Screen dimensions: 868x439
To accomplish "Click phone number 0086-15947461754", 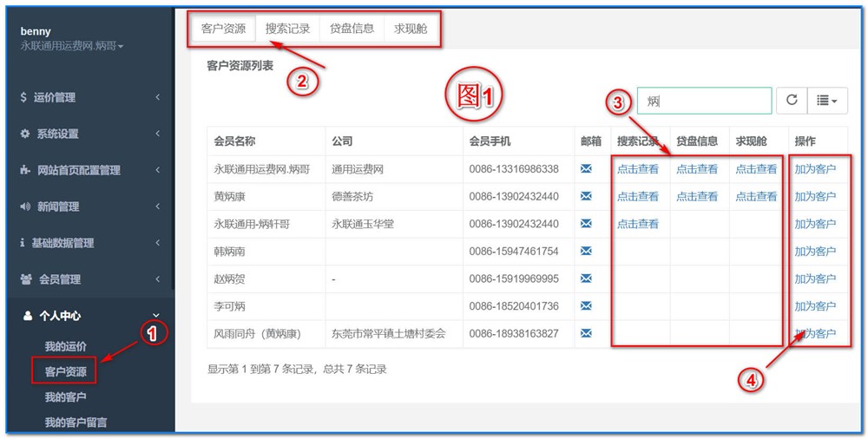I will click(x=514, y=252).
